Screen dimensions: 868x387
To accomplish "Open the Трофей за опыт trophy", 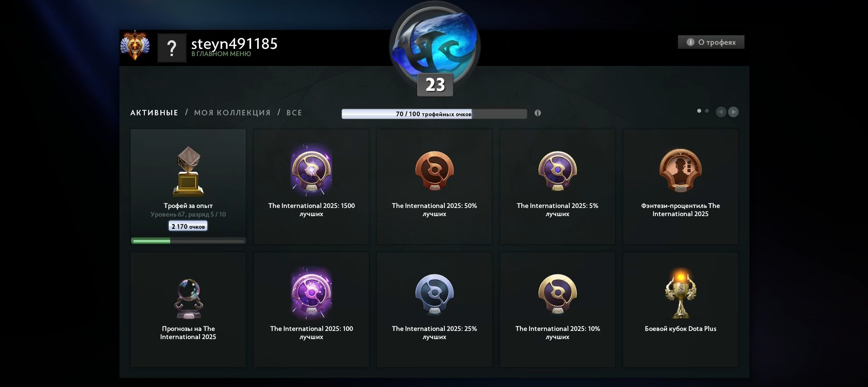I will pos(188,187).
